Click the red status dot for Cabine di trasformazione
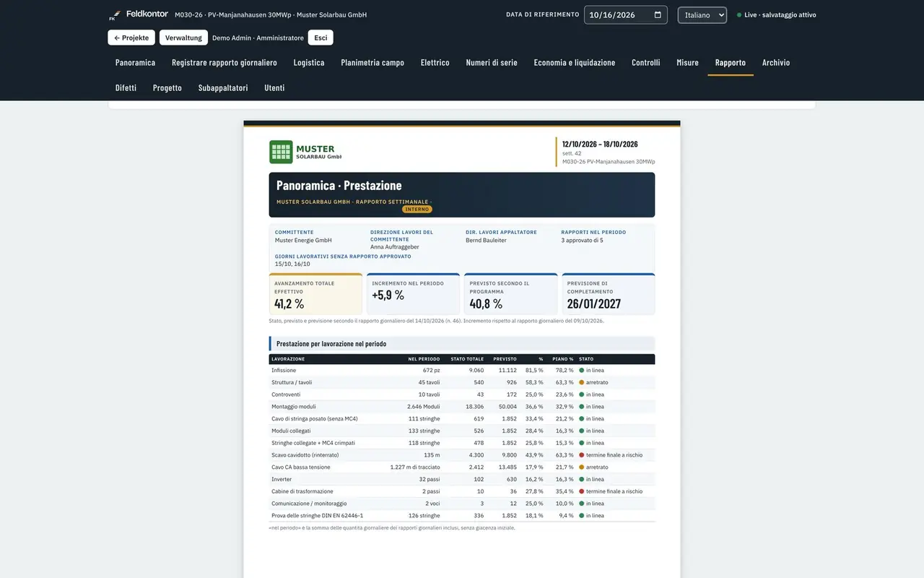Screen dimensions: 924x578 (x=582, y=491)
